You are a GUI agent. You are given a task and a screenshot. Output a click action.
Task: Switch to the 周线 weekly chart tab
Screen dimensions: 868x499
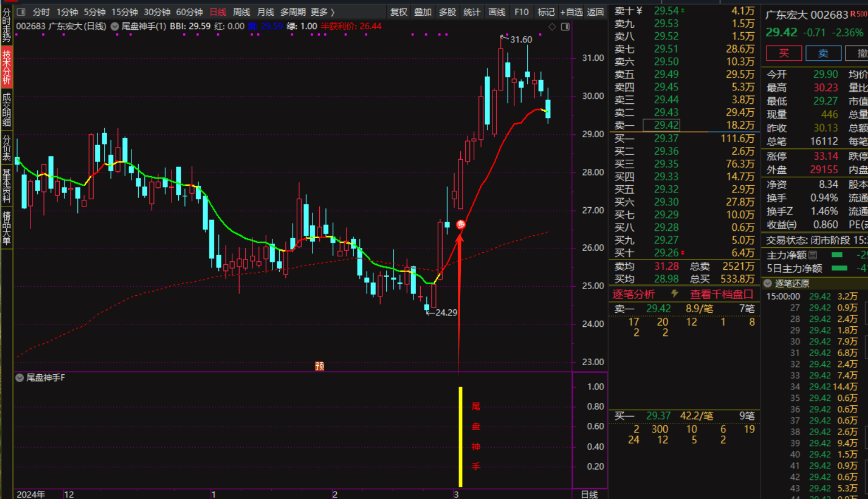point(241,12)
